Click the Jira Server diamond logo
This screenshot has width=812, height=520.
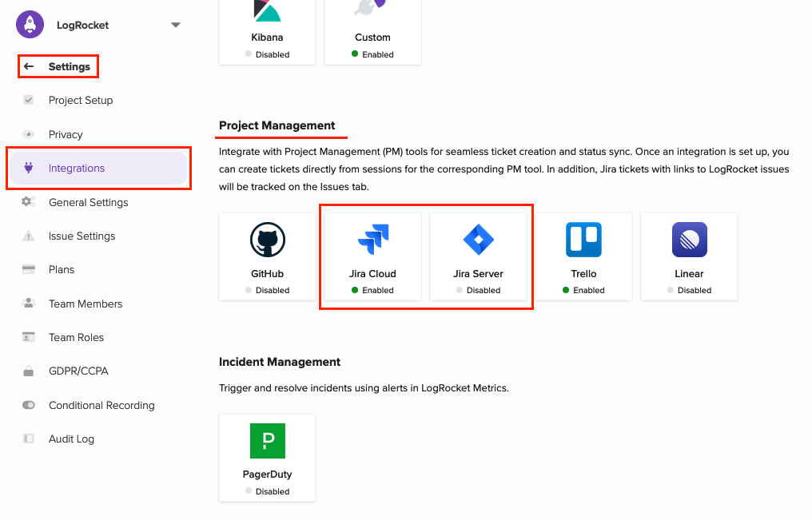pos(478,240)
